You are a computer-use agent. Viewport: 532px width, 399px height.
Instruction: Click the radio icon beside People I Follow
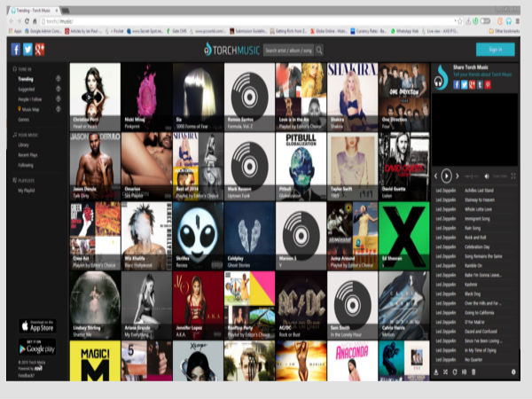pos(59,99)
